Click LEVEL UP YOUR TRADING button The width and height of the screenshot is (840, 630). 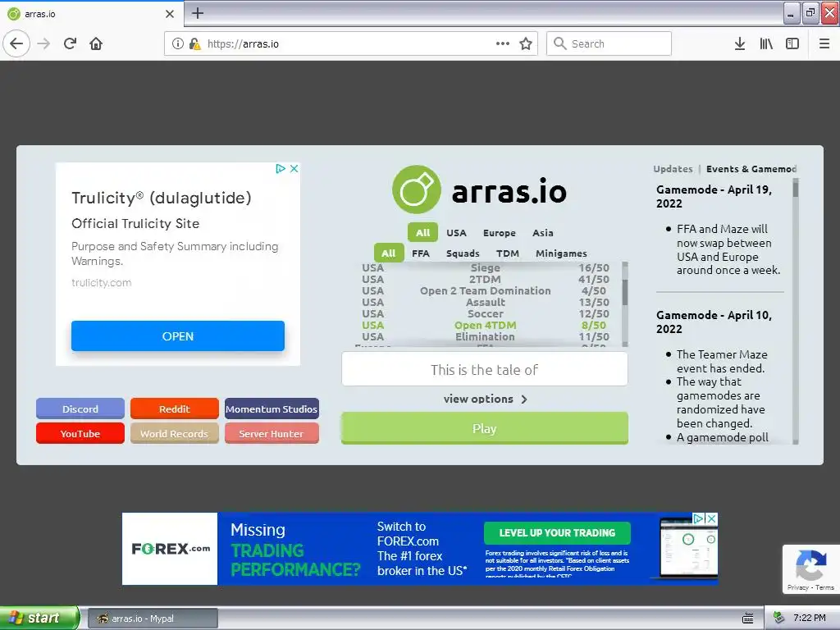557,532
